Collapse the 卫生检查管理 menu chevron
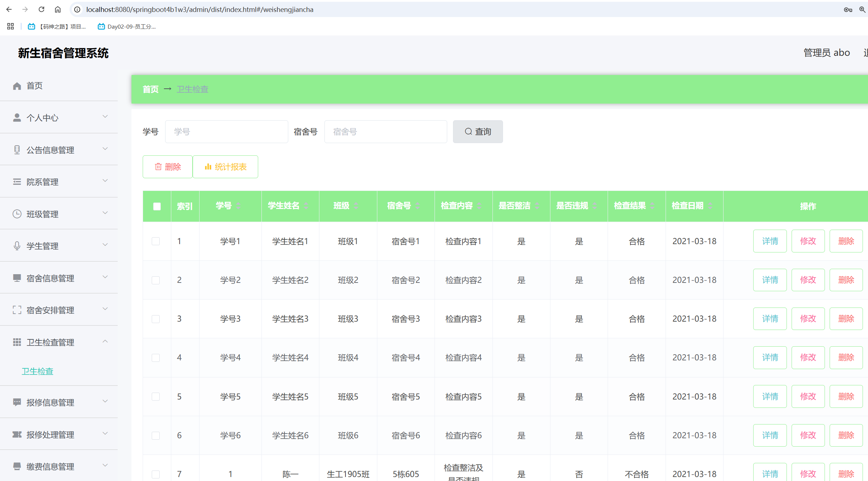This screenshot has height=481, width=868. [105, 341]
